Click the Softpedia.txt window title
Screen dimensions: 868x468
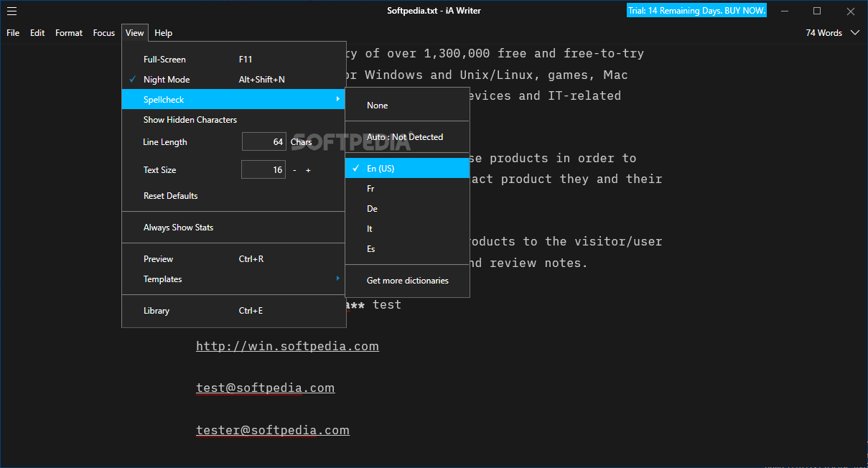pos(434,11)
